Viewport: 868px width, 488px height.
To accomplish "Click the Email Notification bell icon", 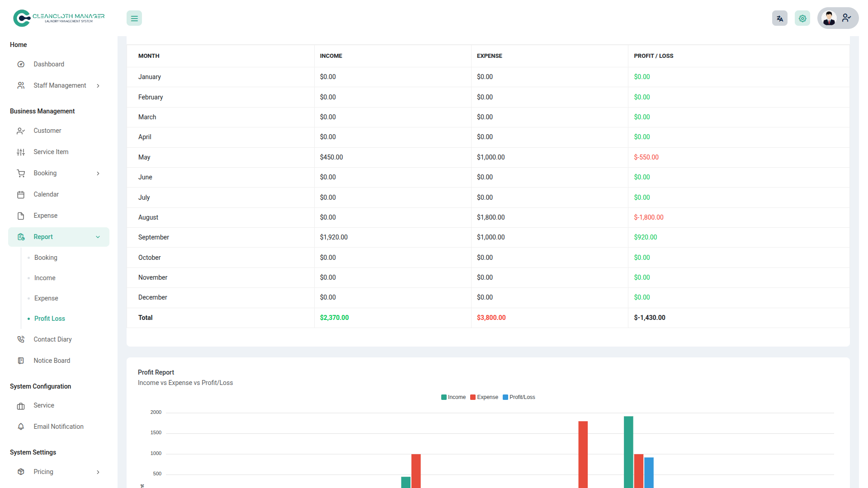I will pyautogui.click(x=21, y=427).
